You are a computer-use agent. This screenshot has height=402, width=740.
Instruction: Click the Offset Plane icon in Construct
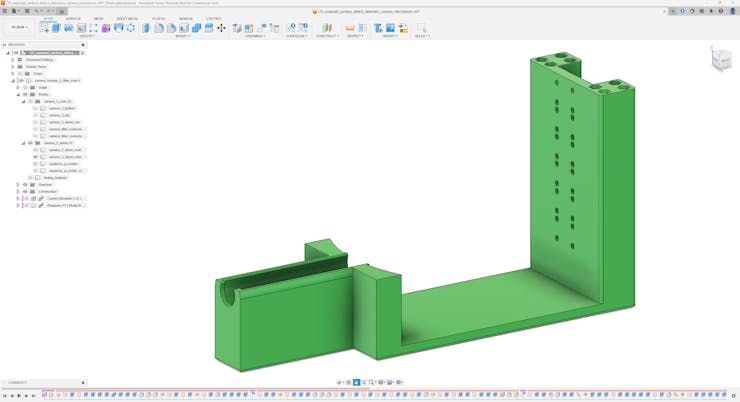[x=326, y=28]
